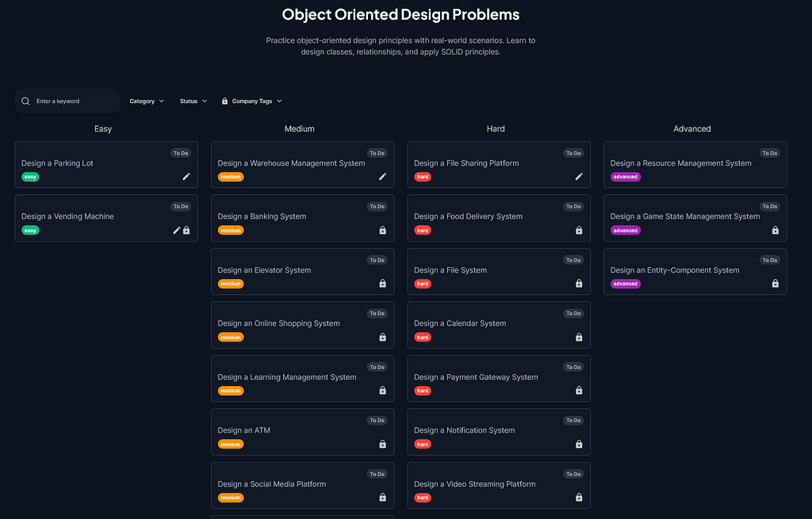812x519 pixels.
Task: Click the lock icon on Social Media Platform card
Action: tap(383, 498)
